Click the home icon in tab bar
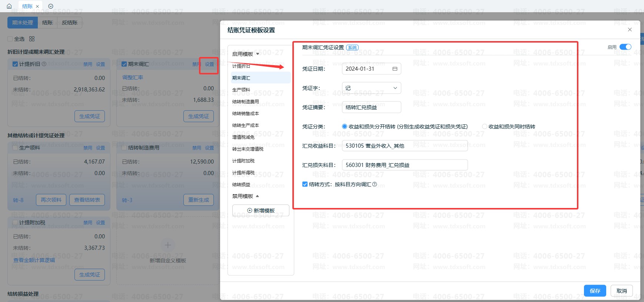644x302 pixels. point(9,6)
